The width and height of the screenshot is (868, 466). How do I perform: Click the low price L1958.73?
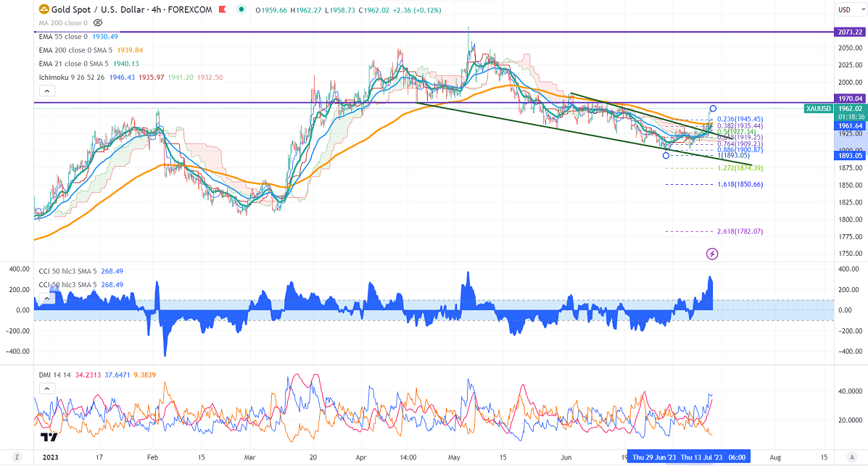(340, 10)
